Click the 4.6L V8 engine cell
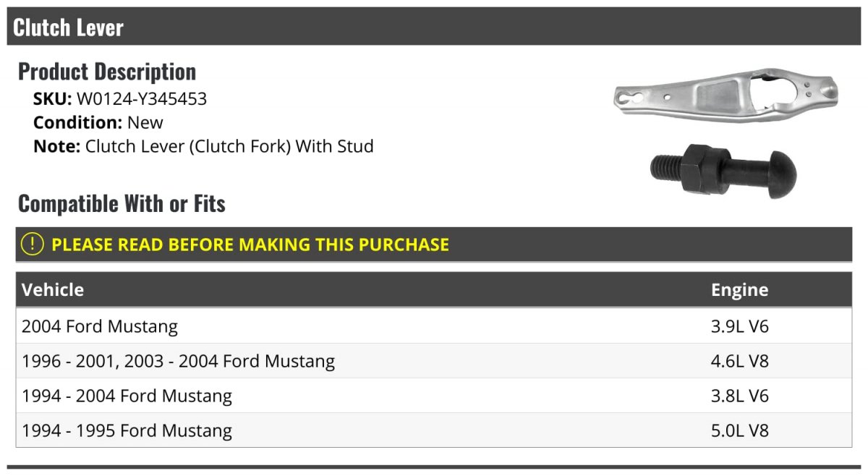This screenshot has height=476, width=868. tap(739, 361)
